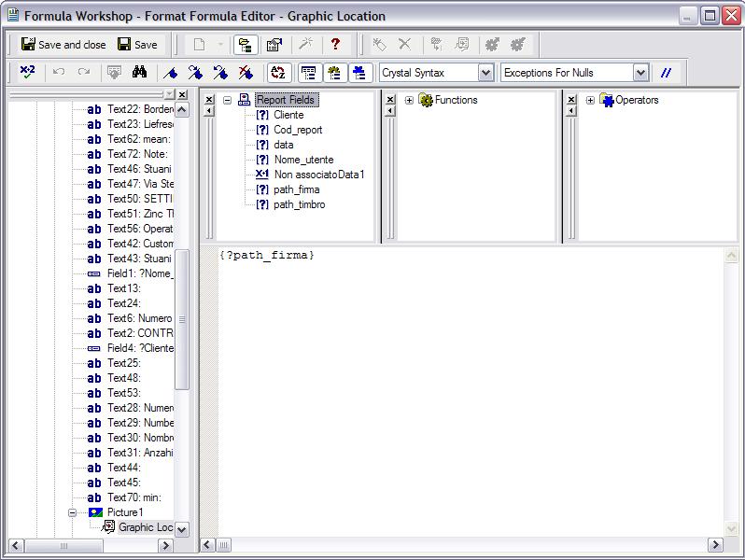Select Text50: SETTI tree item
This screenshot has width=745, height=560.
[x=140, y=199]
